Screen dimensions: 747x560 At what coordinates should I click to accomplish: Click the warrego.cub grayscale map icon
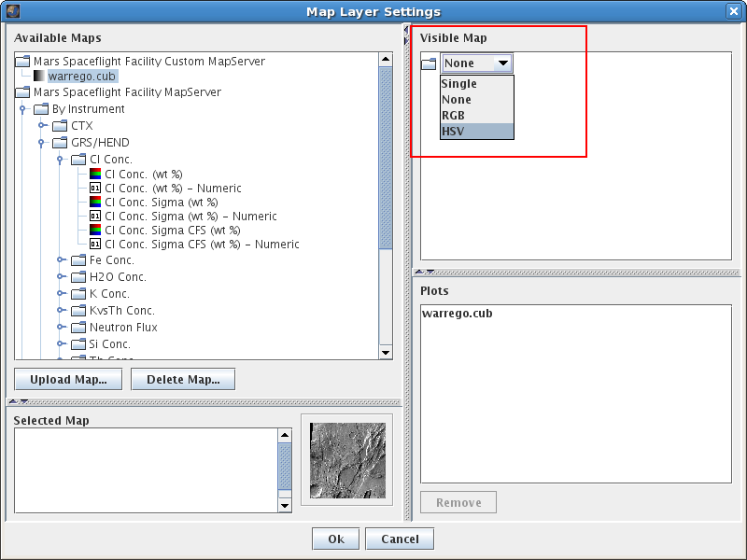[x=38, y=76]
